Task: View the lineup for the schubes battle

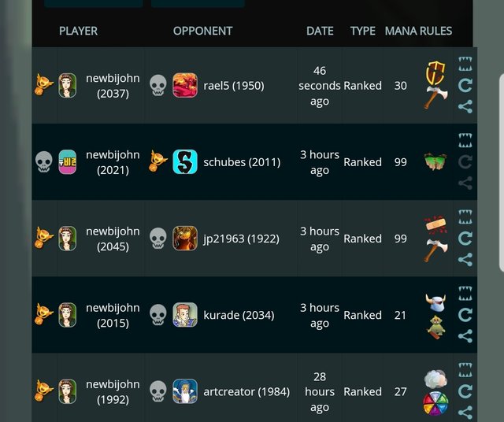Action: click(x=465, y=140)
